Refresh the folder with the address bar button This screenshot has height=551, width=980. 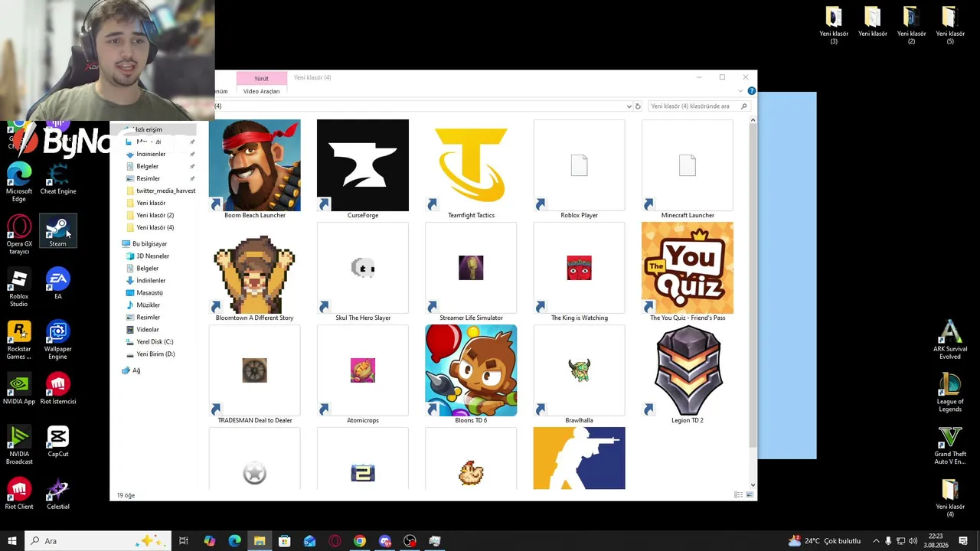coord(638,106)
